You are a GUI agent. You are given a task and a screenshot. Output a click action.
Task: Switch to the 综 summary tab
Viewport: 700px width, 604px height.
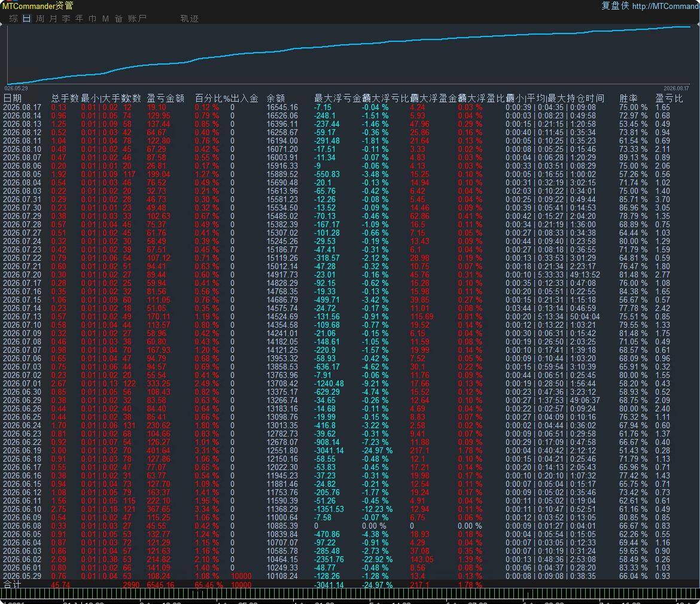click(x=13, y=19)
